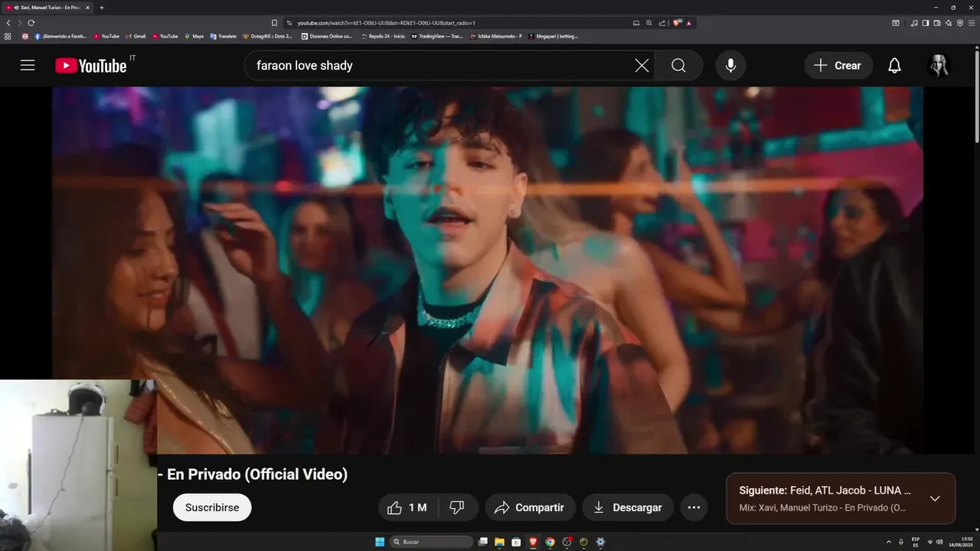This screenshot has width=980, height=551.
Task: Show hidden system tray icons
Action: (888, 542)
